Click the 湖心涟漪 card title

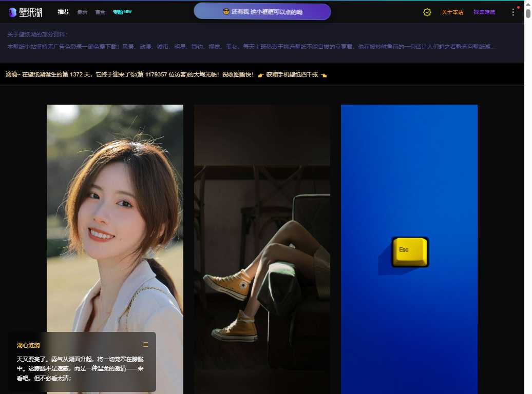(x=28, y=345)
